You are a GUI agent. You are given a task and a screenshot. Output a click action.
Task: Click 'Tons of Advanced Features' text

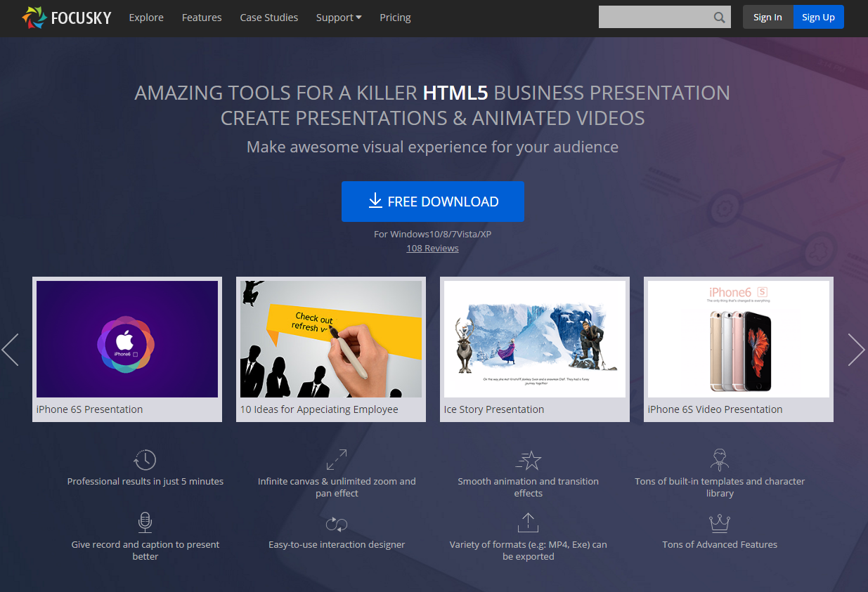(x=720, y=545)
